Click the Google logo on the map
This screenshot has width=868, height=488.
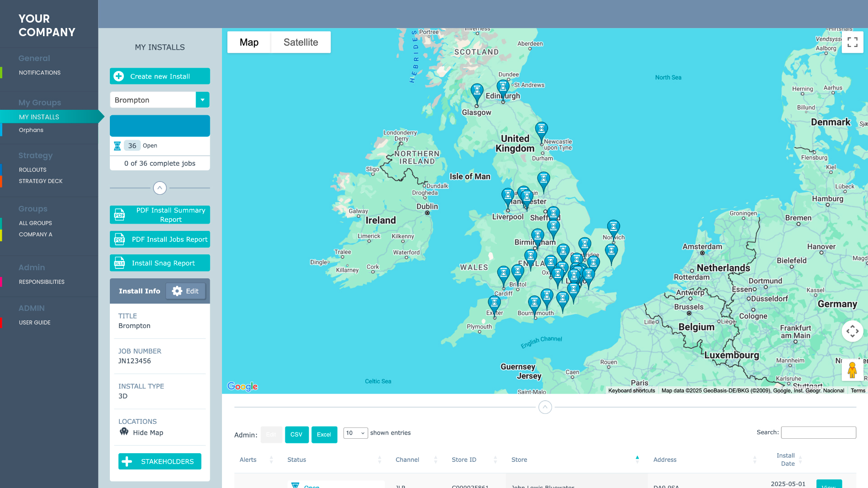(x=242, y=386)
